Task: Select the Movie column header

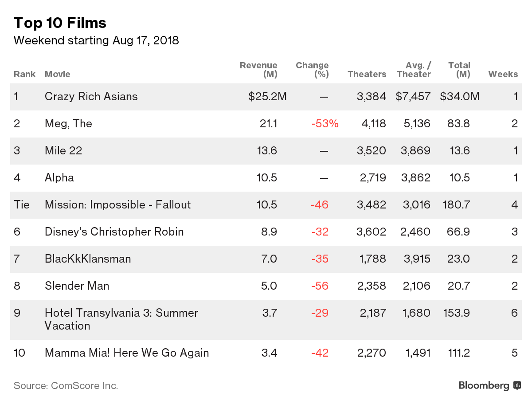Action: pos(58,74)
